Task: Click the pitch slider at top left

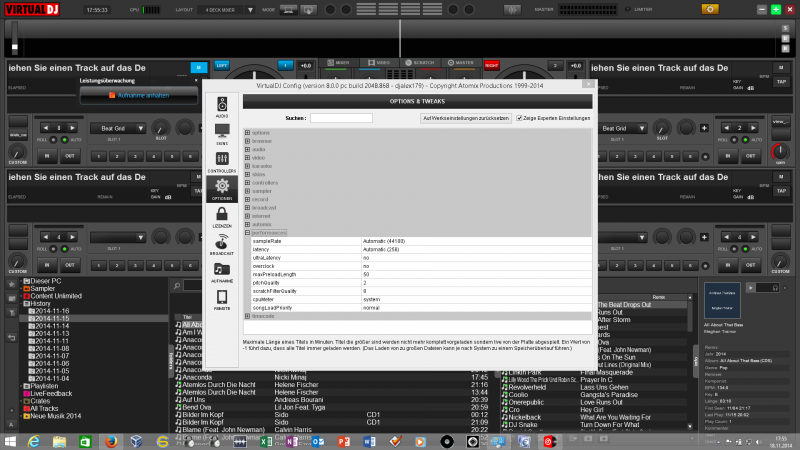Action: (x=15, y=38)
